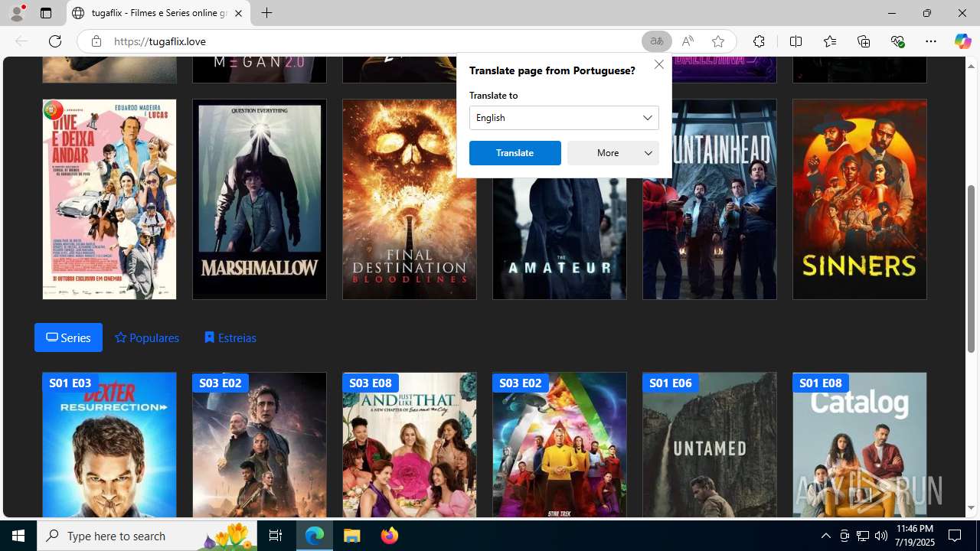
Task: Close the translate popup
Action: (658, 64)
